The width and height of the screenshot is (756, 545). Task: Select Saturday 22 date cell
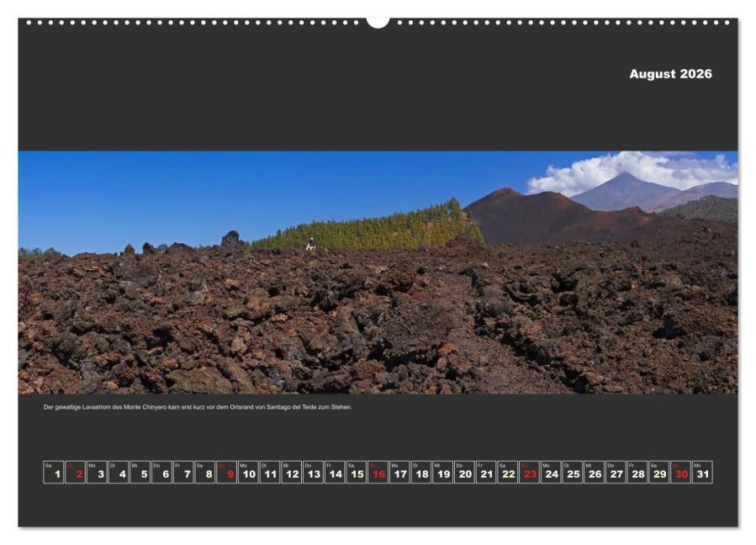coord(508,472)
